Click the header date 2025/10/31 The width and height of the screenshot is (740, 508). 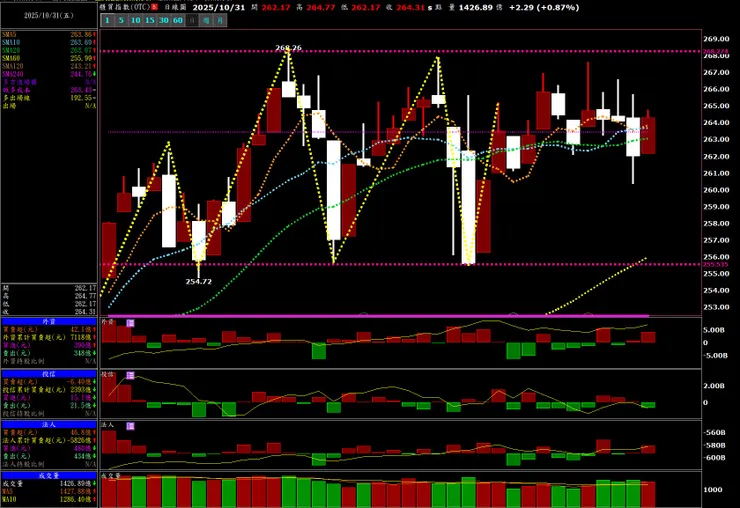[x=219, y=7]
